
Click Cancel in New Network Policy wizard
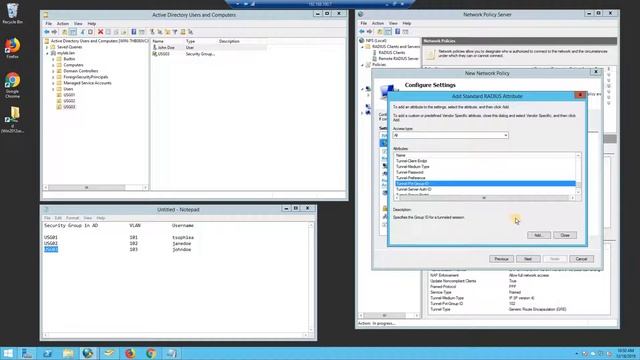tap(581, 259)
